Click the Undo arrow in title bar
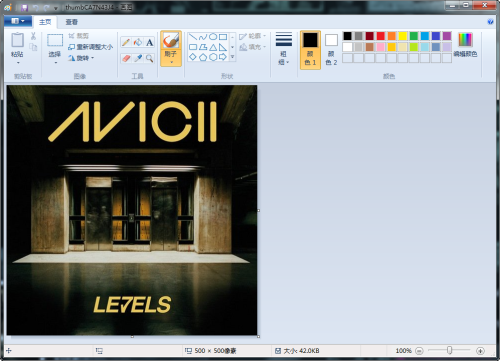 tap(36, 7)
